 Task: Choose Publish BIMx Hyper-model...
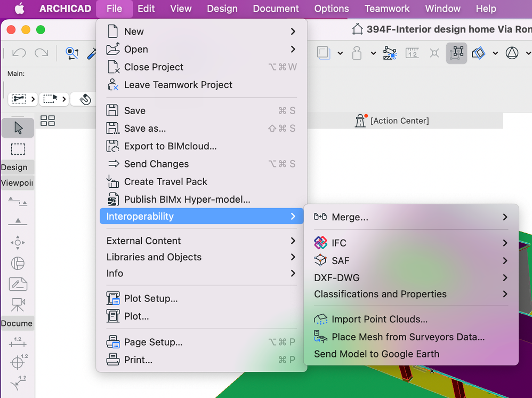(201, 200)
